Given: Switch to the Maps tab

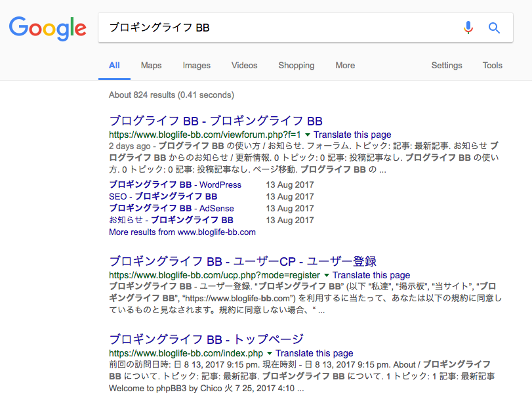Looking at the screenshot, I should tap(152, 65).
